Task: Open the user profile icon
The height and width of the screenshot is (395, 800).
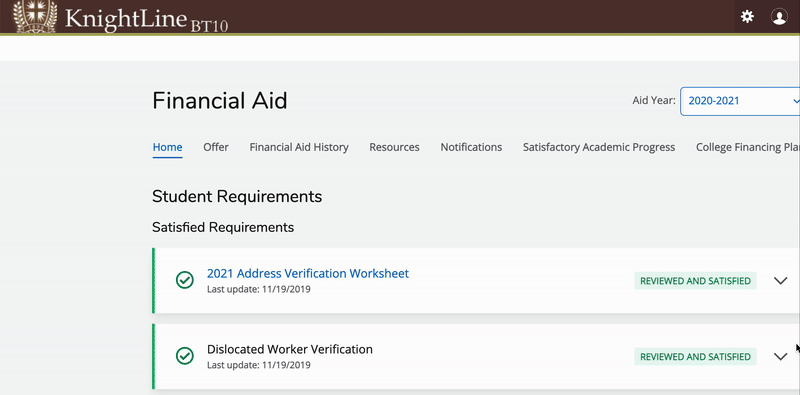Action: coord(779,17)
